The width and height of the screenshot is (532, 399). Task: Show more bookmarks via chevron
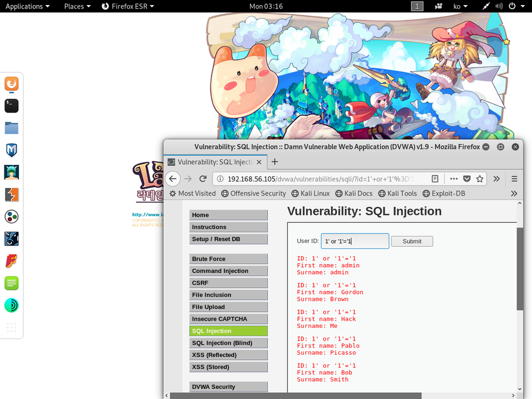point(514,193)
